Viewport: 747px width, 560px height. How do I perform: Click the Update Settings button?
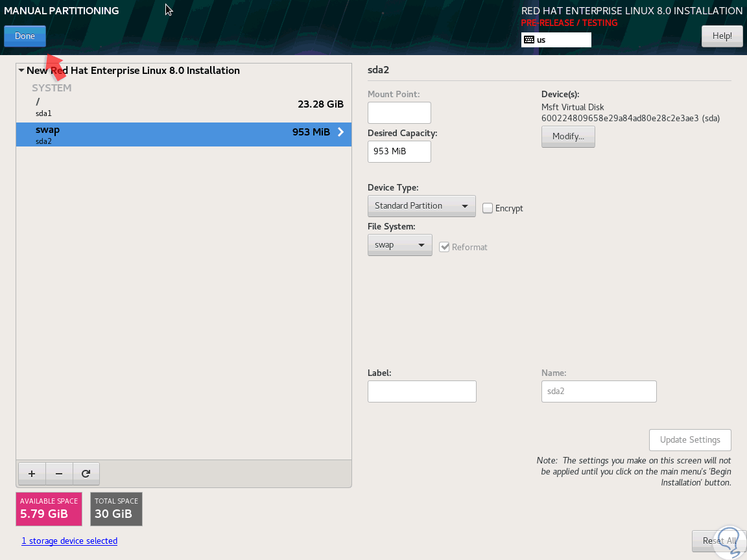(690, 440)
